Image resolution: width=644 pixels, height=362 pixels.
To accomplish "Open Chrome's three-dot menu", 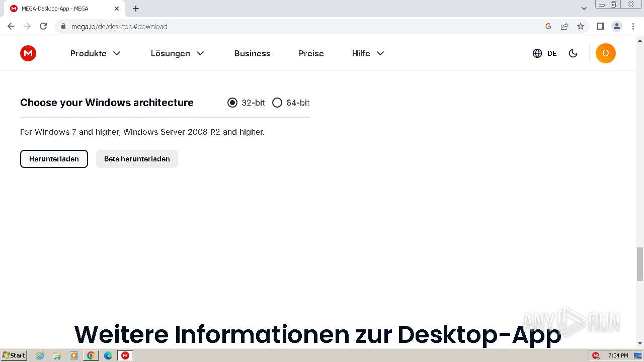I will click(x=633, y=26).
